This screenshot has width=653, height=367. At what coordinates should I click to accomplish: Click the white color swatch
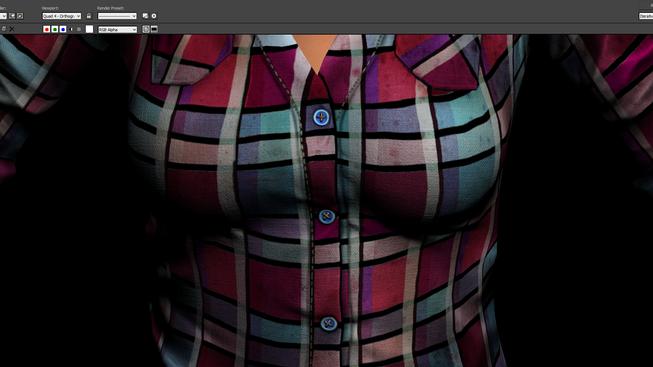tap(90, 29)
